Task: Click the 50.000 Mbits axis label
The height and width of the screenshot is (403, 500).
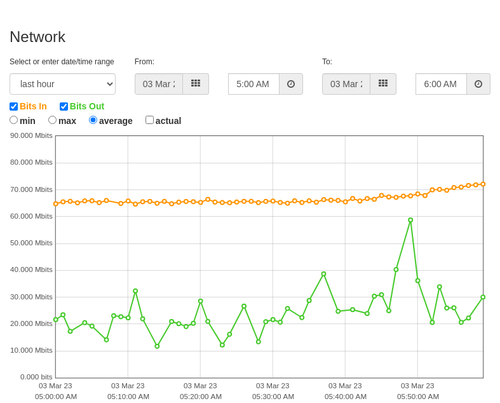Action: pos(31,243)
